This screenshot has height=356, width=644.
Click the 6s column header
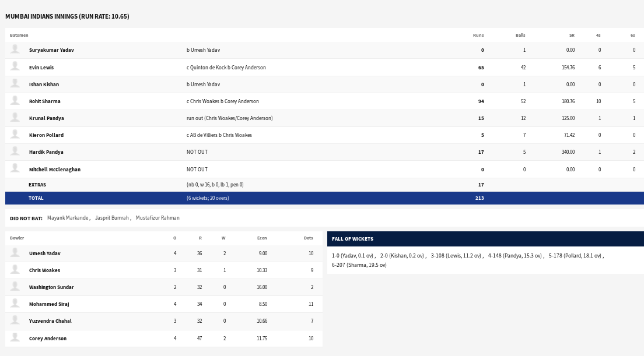pyautogui.click(x=632, y=36)
